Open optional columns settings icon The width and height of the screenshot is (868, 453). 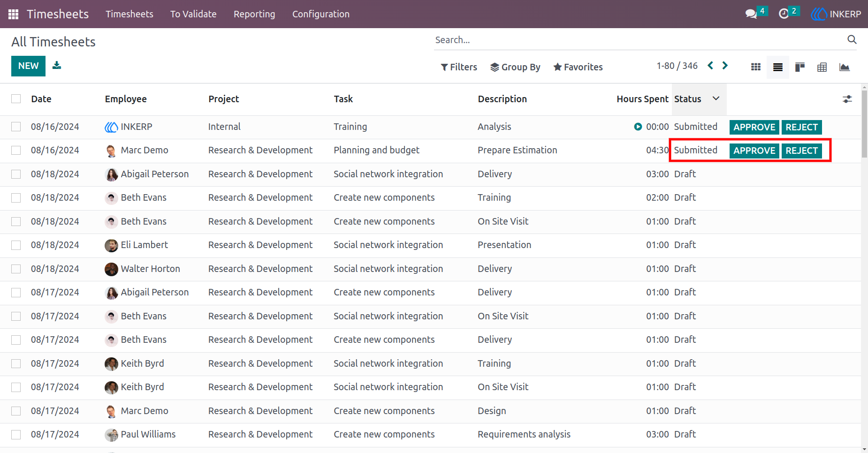[x=847, y=99]
